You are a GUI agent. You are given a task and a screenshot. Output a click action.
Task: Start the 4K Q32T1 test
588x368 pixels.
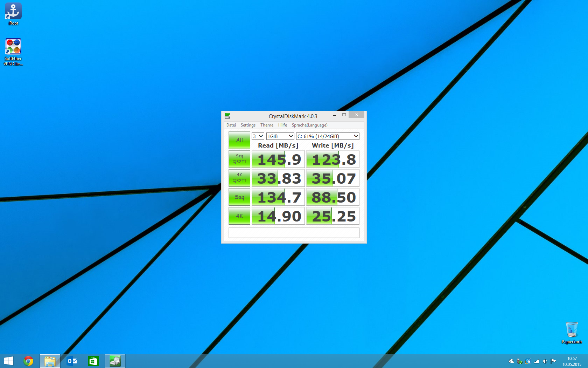point(239,178)
